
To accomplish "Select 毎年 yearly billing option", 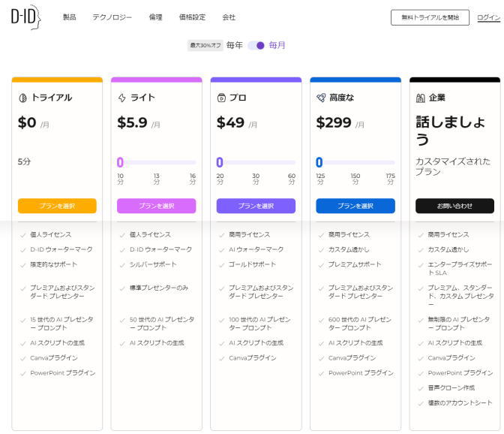I will point(235,45).
